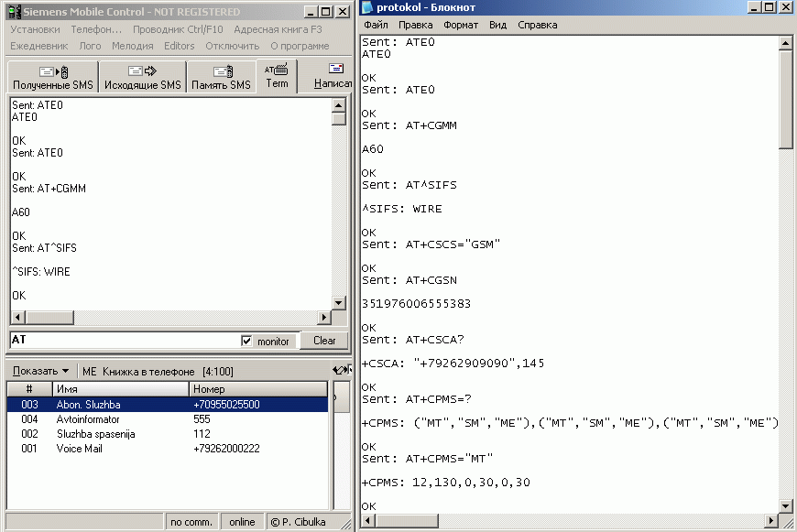797x532 pixels.
Task: Click the protokol Notepad title bar icon
Action: pyautogui.click(x=367, y=7)
